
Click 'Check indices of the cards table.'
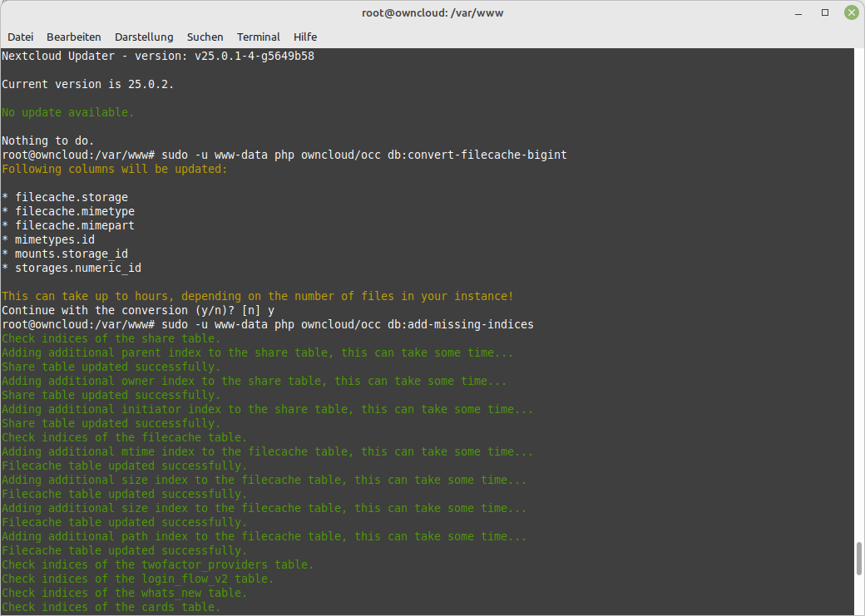click(111, 607)
